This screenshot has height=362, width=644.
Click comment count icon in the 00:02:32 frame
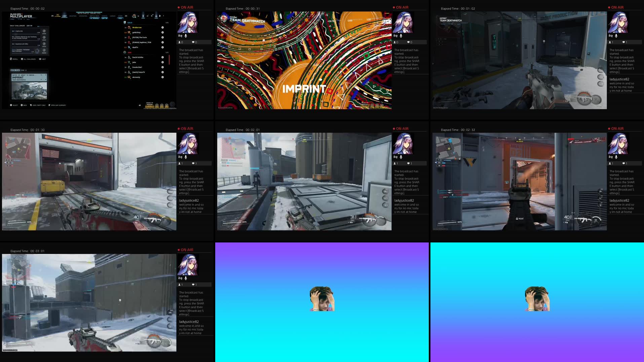click(624, 164)
